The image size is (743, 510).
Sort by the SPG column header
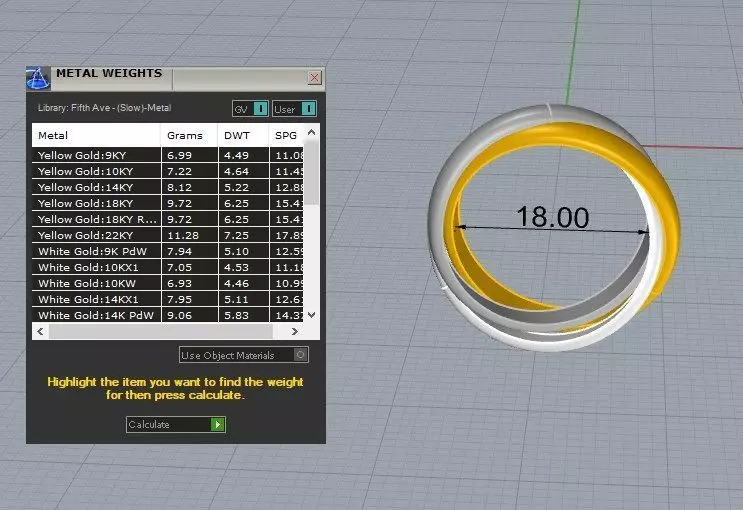[x=286, y=135]
